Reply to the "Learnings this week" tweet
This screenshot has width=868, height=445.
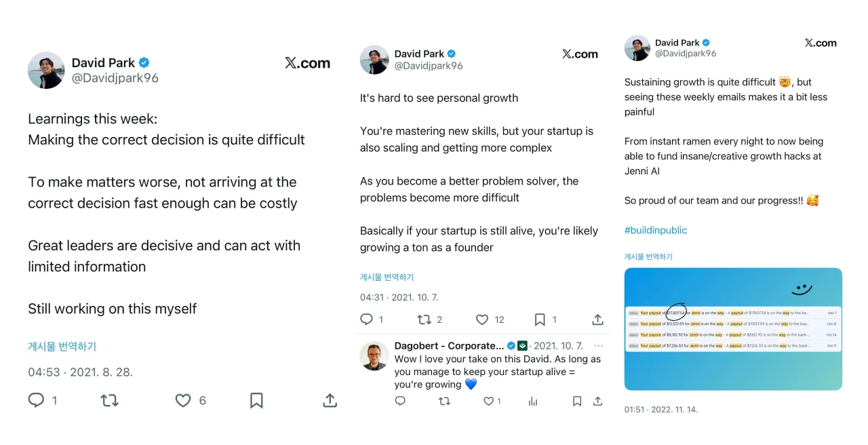[36, 400]
